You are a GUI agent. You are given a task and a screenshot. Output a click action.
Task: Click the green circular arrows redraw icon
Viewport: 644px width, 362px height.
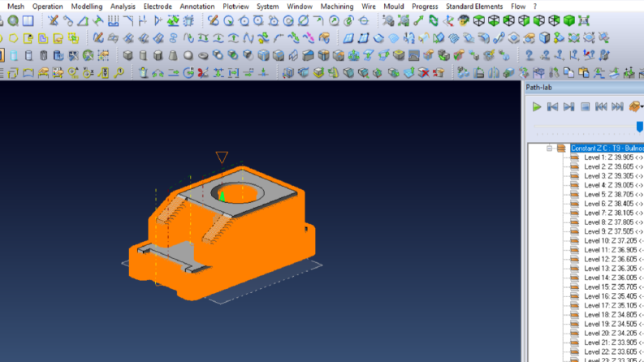(434, 20)
